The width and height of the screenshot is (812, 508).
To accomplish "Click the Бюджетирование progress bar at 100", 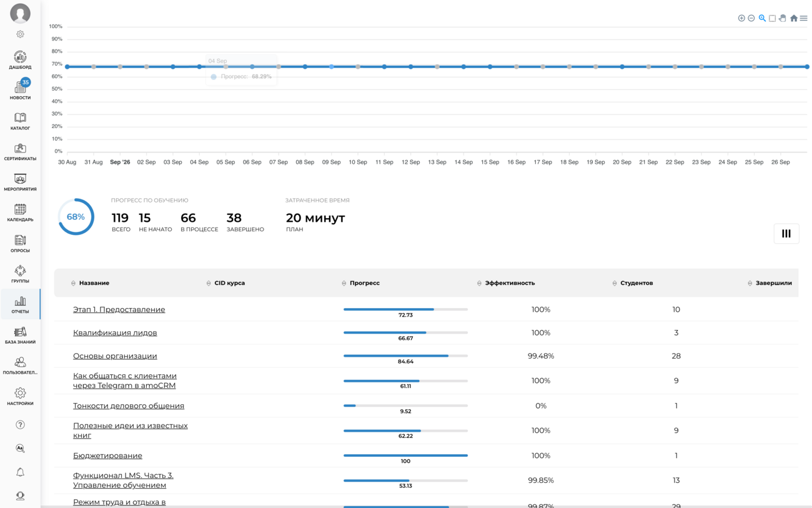I will (x=405, y=456).
